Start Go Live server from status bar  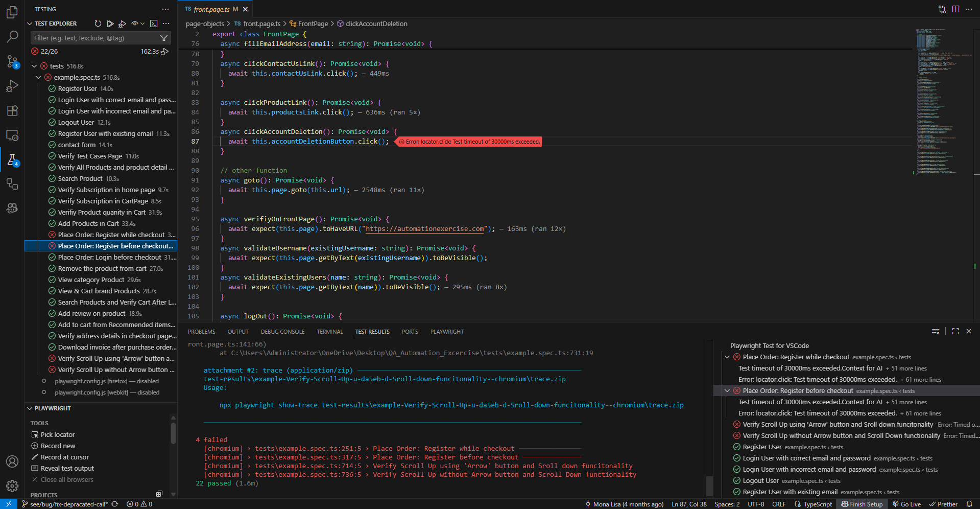pos(906,504)
